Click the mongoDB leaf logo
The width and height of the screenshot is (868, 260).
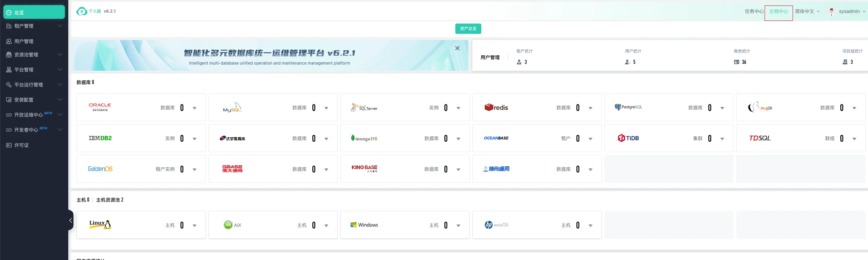(353, 138)
